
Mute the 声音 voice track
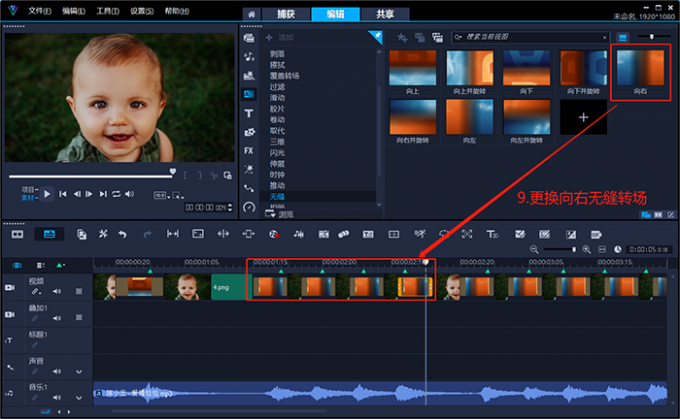coord(57,371)
